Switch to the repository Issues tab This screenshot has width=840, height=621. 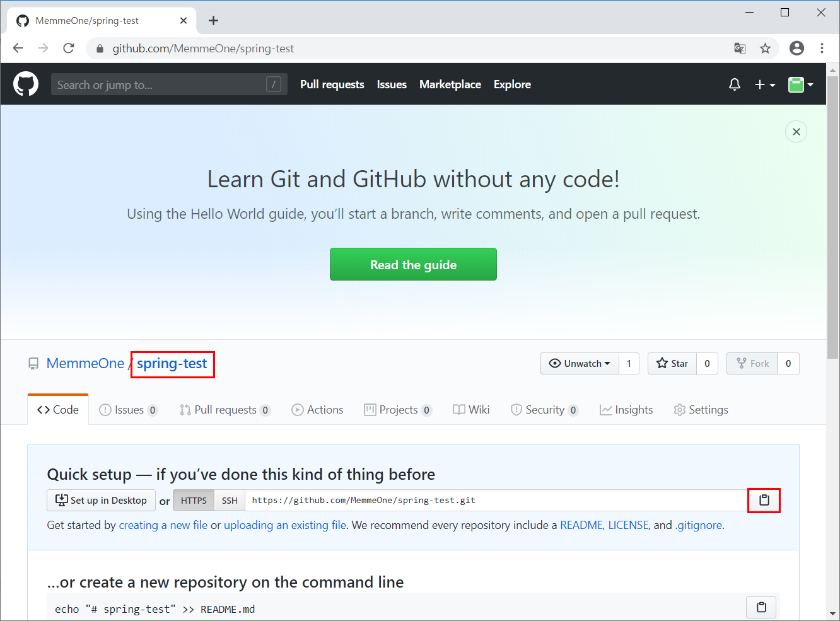point(128,410)
